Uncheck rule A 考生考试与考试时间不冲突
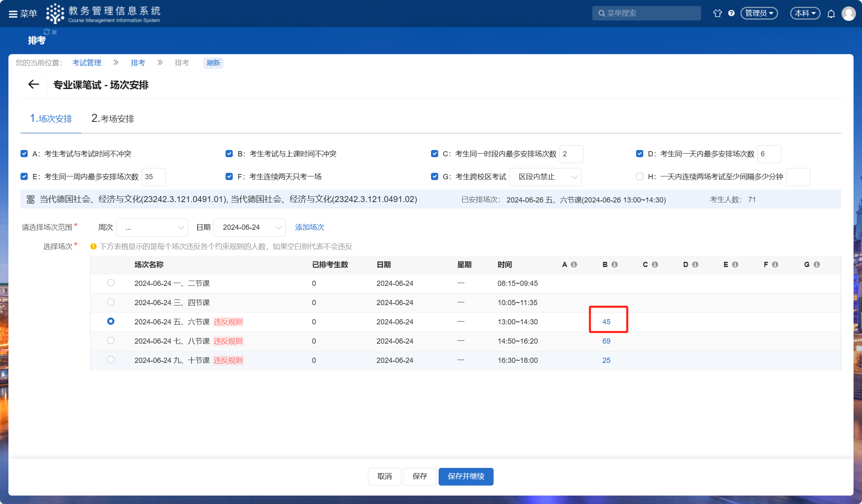 24,154
